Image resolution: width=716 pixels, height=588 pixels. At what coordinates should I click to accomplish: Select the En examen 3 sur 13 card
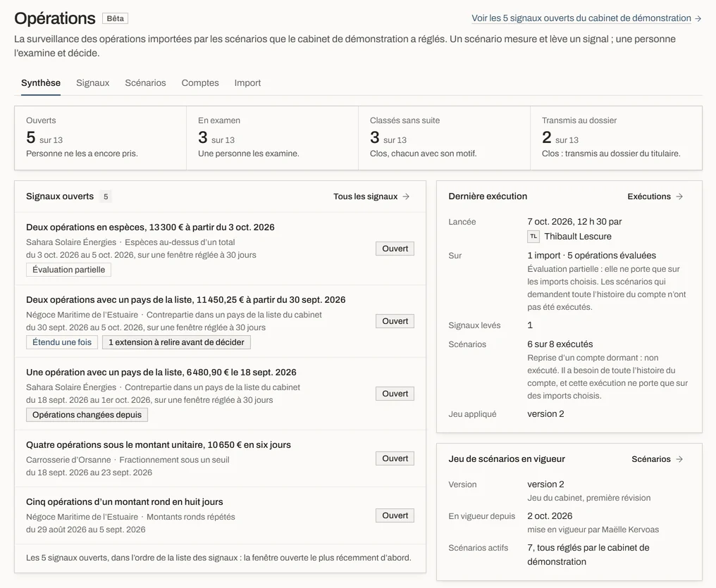[x=273, y=138]
